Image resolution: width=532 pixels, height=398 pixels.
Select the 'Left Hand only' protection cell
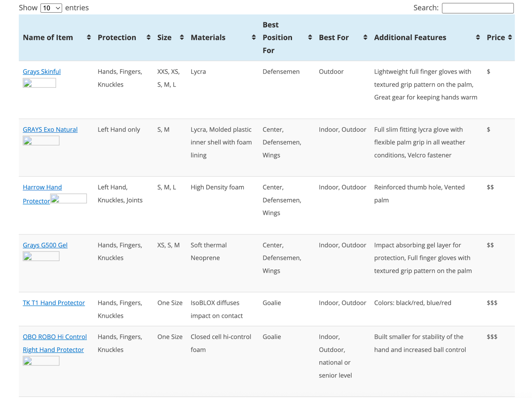pyautogui.click(x=119, y=130)
